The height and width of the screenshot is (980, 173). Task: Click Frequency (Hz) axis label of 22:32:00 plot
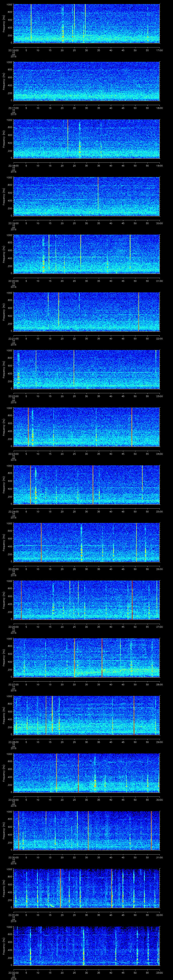coord(4,946)
